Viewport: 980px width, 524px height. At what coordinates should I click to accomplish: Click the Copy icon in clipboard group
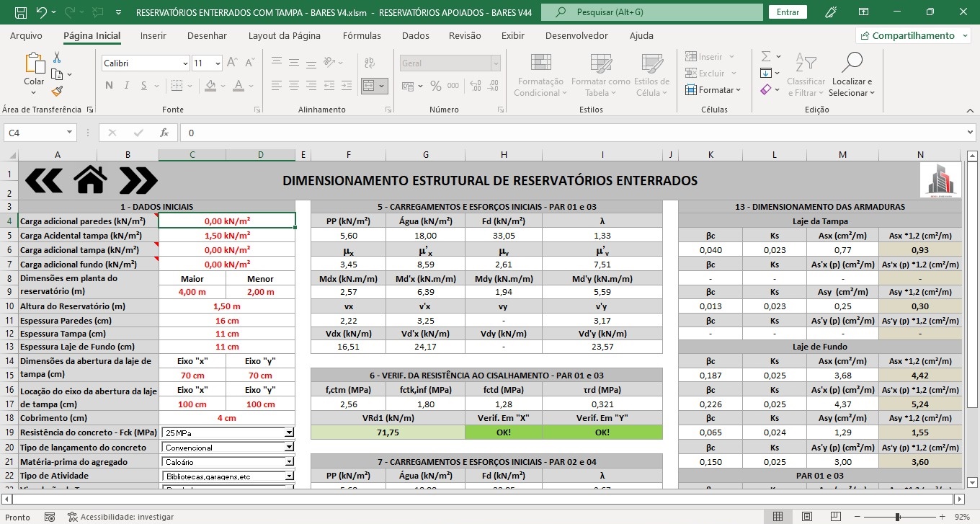57,74
